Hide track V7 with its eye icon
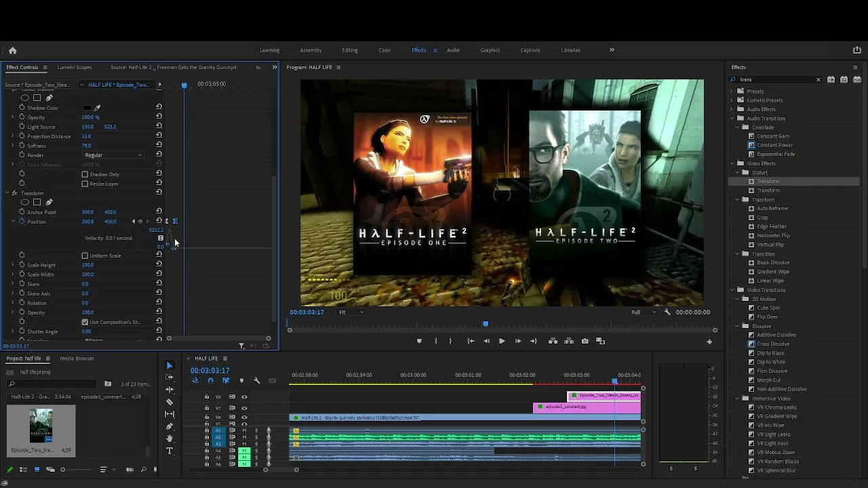The image size is (868, 488). coord(244,408)
